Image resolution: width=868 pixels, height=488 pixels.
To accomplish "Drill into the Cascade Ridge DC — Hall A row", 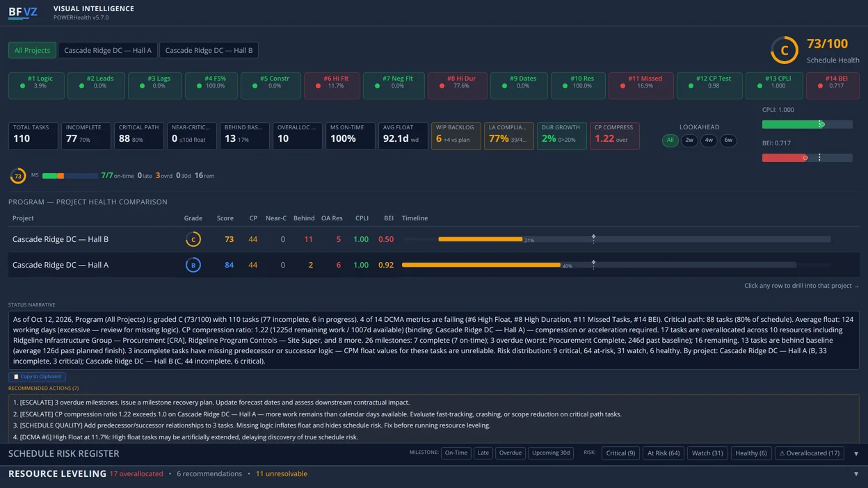I will (433, 265).
